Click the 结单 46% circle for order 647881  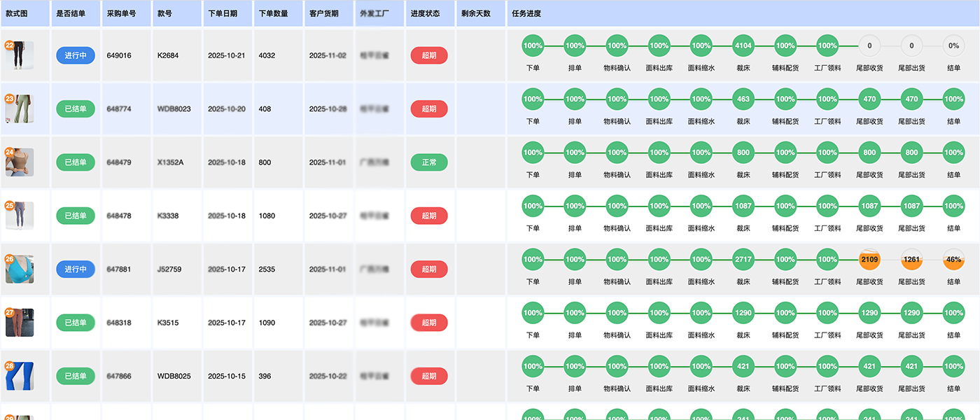coord(953,260)
